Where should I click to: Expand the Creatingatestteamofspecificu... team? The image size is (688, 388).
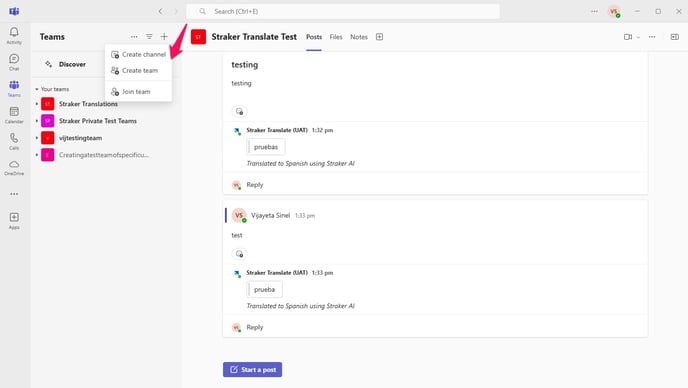click(37, 155)
